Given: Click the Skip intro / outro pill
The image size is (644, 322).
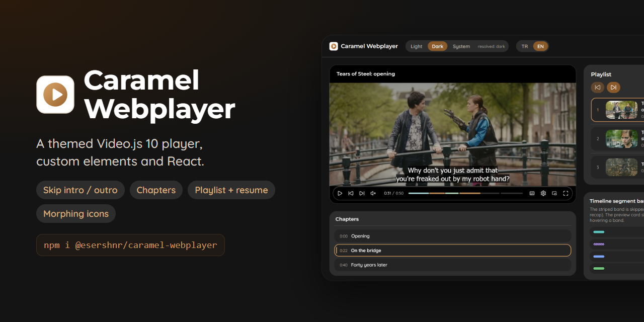Looking at the screenshot, I should [80, 190].
